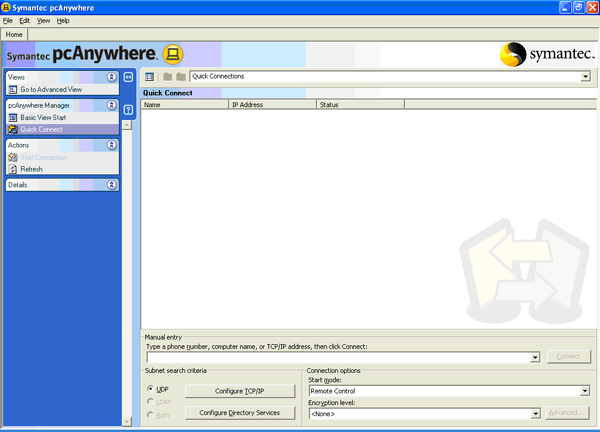Image resolution: width=600 pixels, height=432 pixels.
Task: Expand the Details panel section
Action: click(x=112, y=185)
